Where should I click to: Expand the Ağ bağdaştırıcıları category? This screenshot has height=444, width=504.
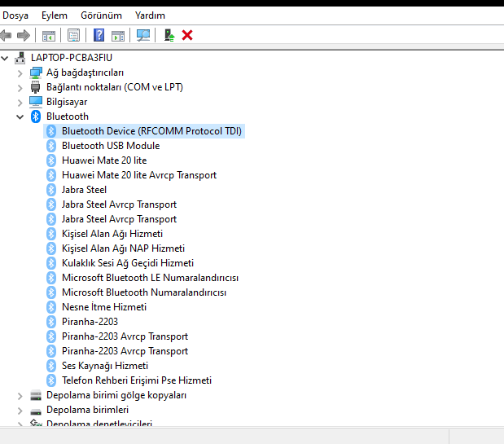pyautogui.click(x=20, y=73)
